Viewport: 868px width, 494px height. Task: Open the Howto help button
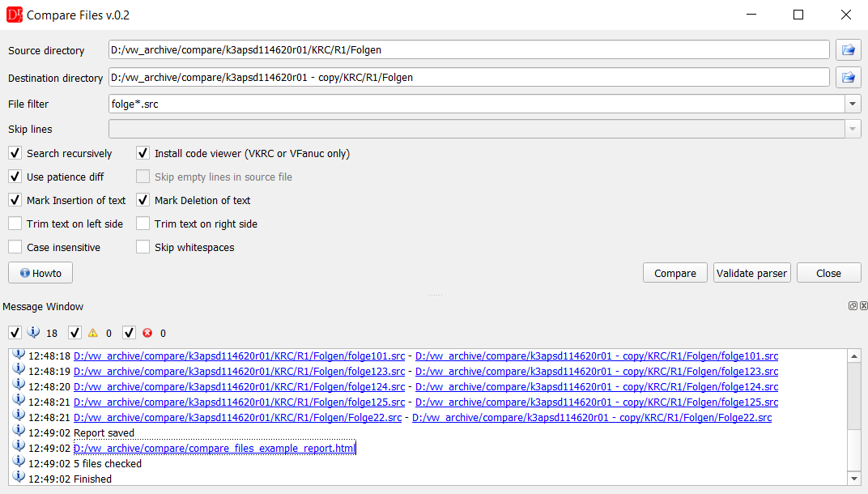click(x=40, y=273)
